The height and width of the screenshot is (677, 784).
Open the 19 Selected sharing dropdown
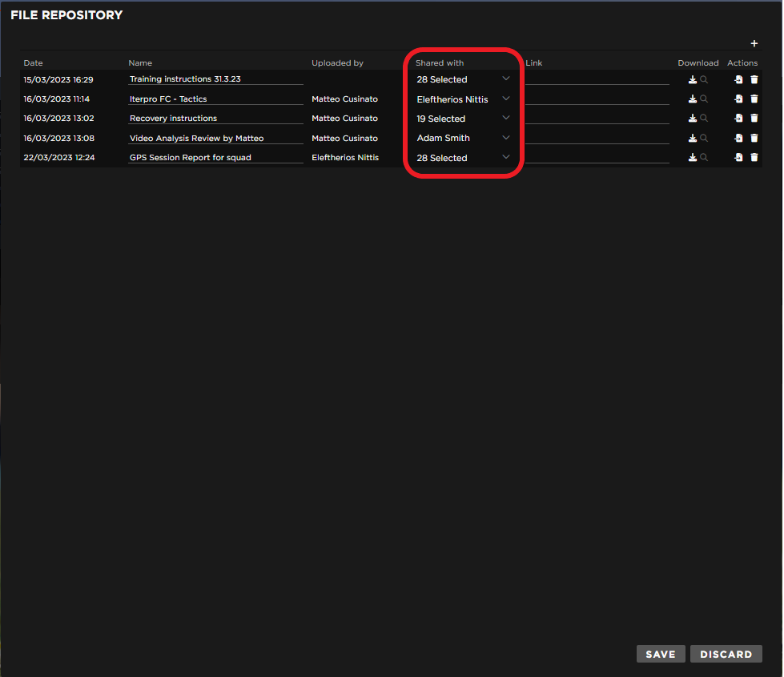coord(505,118)
